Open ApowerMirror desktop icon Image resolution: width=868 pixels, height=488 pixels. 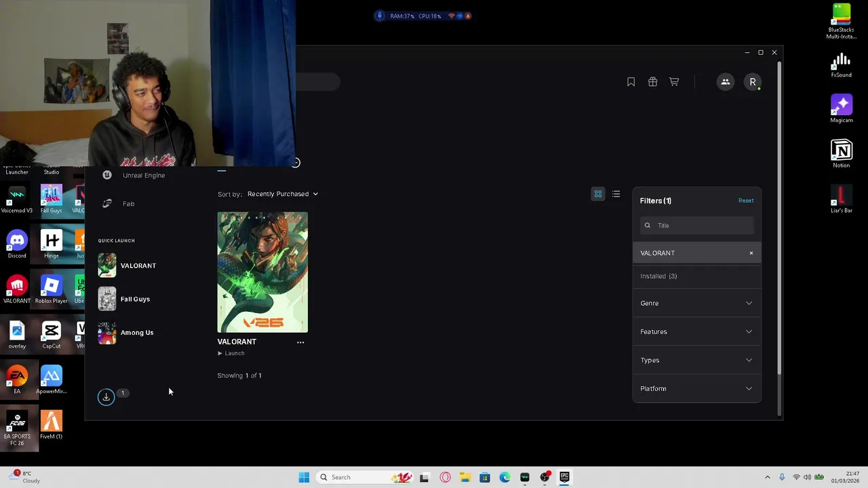[x=51, y=380]
